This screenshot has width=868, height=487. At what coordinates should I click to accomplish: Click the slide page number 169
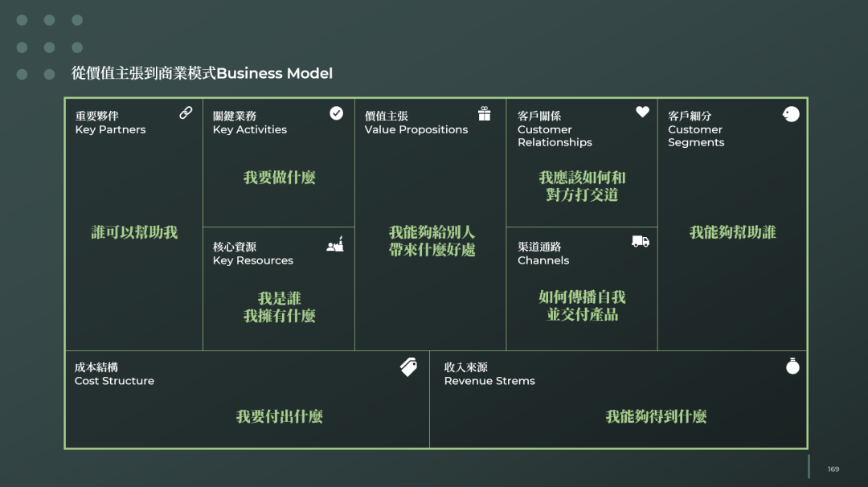click(833, 469)
